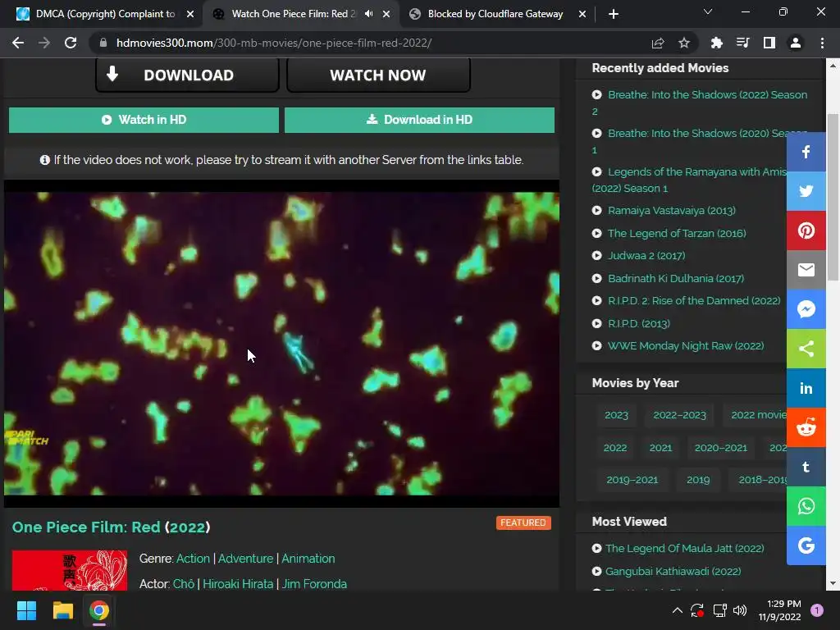
Task: Select the 2022-2023 year tag
Action: click(x=679, y=414)
